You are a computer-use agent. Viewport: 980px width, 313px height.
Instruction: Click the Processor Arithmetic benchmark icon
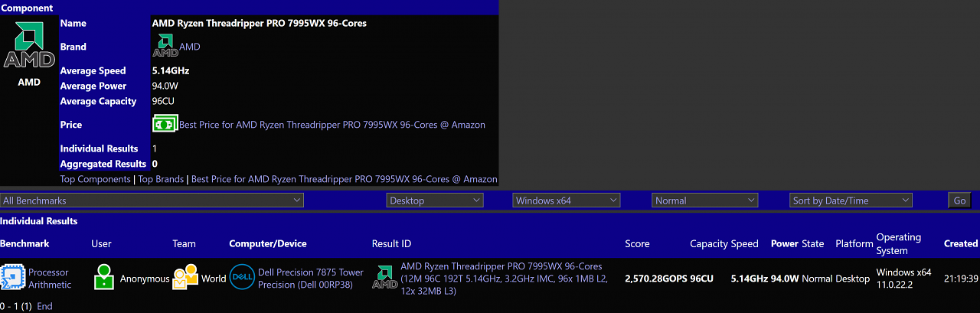(x=13, y=278)
